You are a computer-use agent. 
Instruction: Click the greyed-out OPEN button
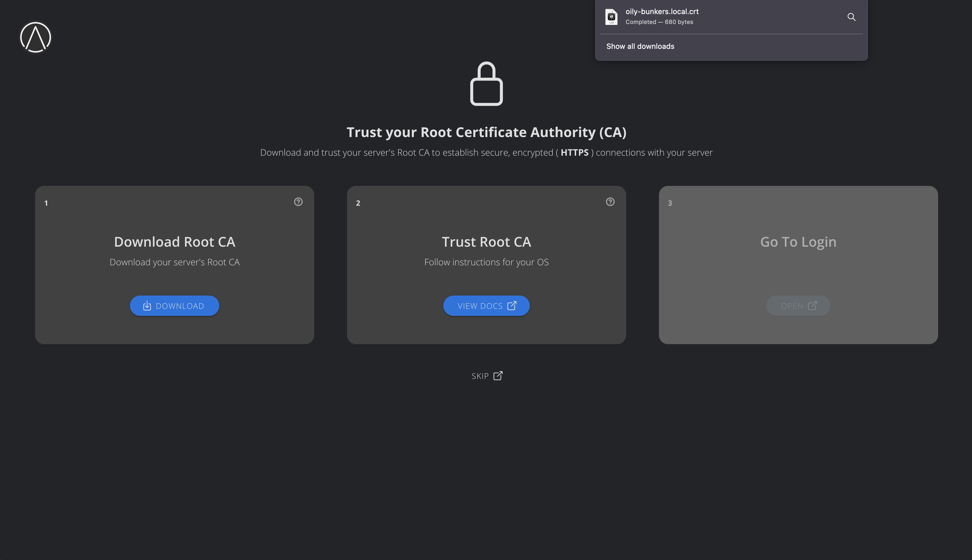pos(798,306)
